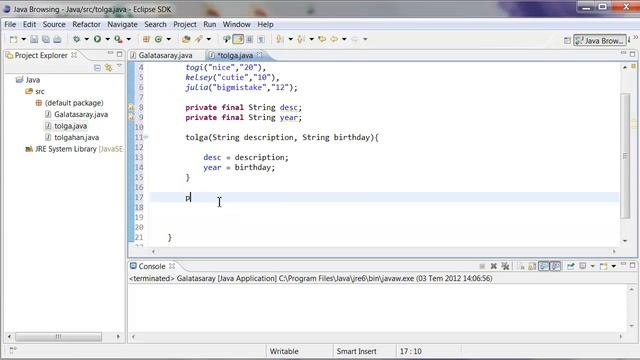Image resolution: width=640 pixels, height=360 pixels.
Task: Click the New file toolbar icon
Action: 13,39
